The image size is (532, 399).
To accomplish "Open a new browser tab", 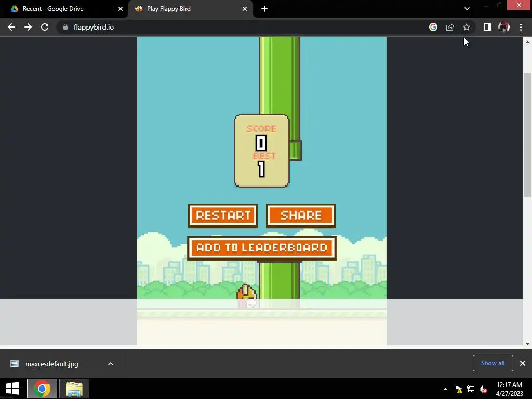I will [x=264, y=9].
